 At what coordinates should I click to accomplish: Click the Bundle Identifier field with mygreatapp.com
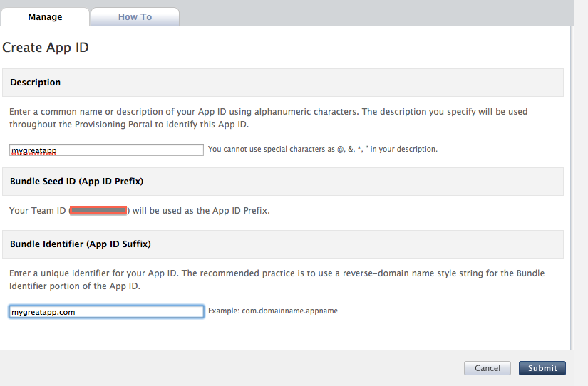point(106,311)
